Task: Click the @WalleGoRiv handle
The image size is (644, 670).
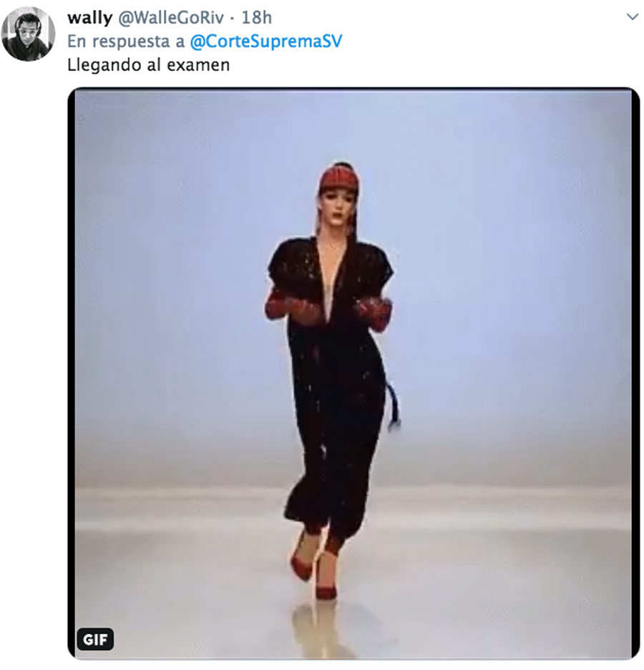Action: point(171,17)
